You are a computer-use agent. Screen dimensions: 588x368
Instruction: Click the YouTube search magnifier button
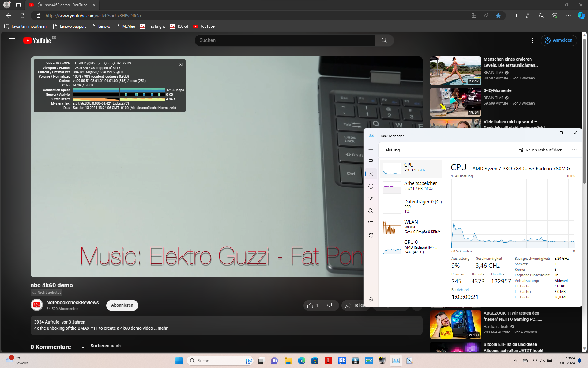pos(384,40)
